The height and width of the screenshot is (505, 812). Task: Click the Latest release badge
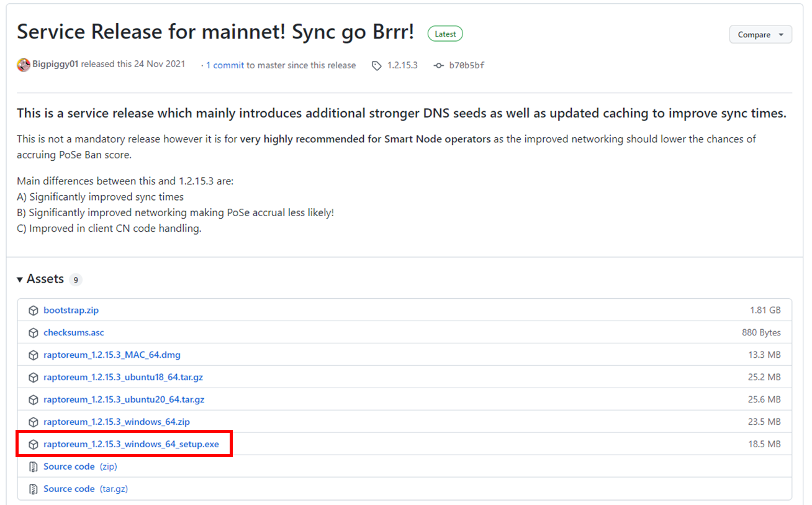click(x=445, y=34)
